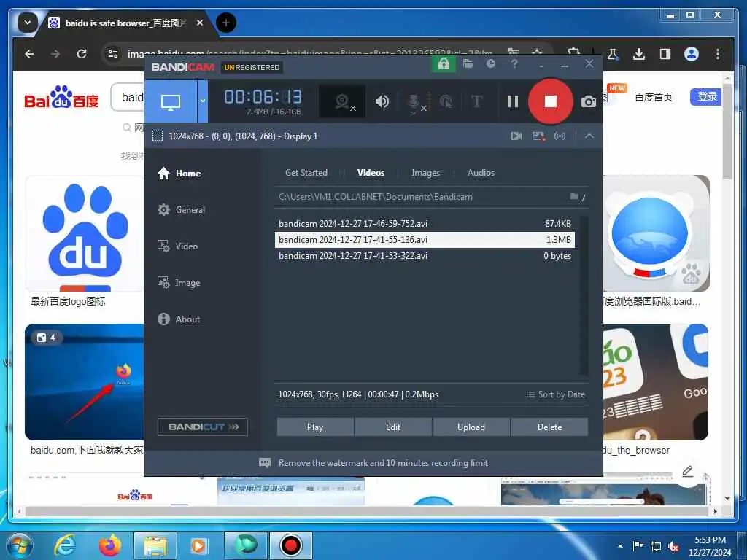Open Baidu paw logo image thumbnail

point(85,233)
